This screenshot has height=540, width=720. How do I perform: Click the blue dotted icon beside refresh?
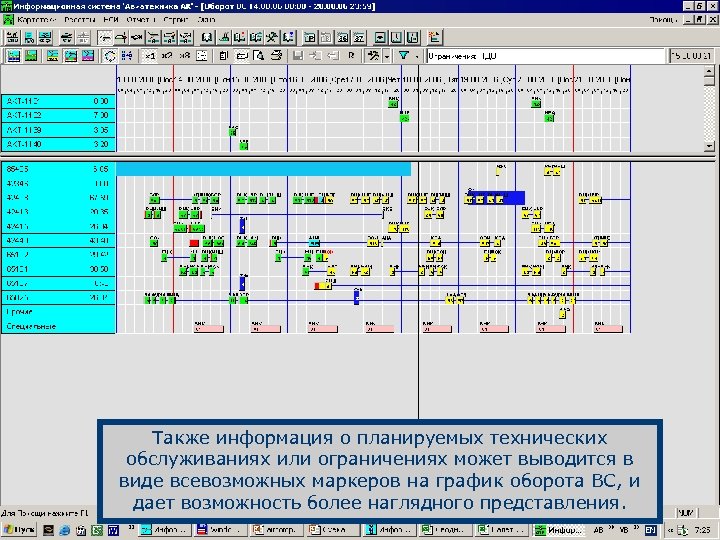pos(127,56)
